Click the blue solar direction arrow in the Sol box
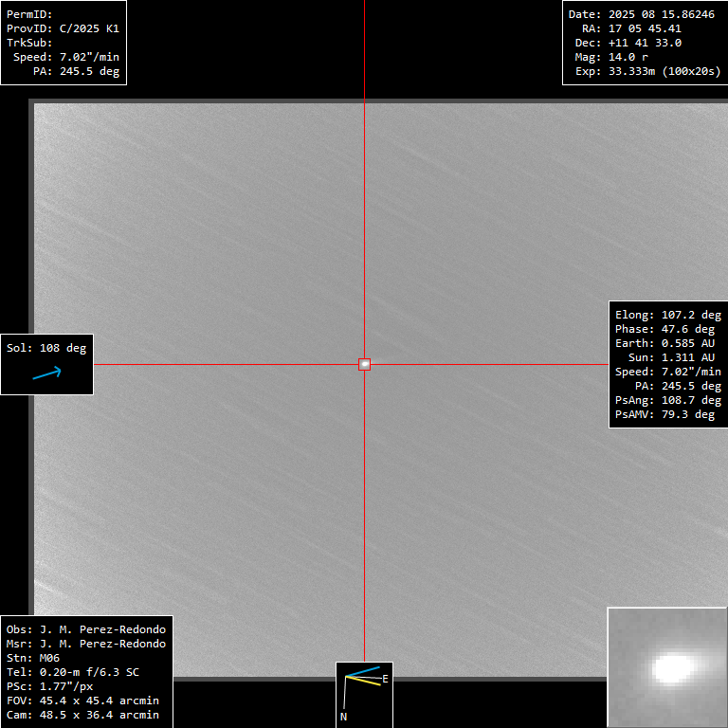 pos(46,373)
